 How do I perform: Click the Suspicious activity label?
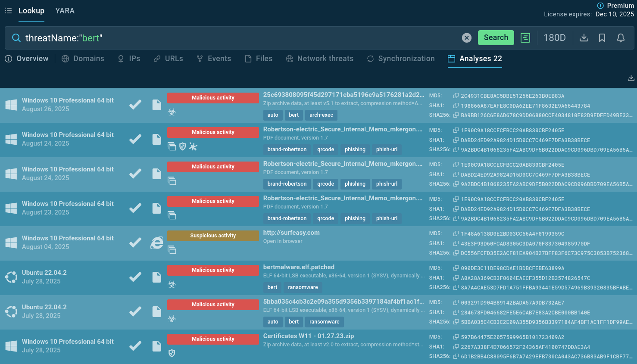213,236
